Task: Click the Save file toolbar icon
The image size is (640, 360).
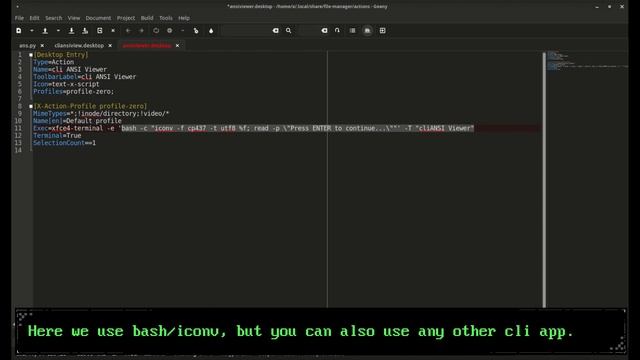Action: click(x=71, y=31)
